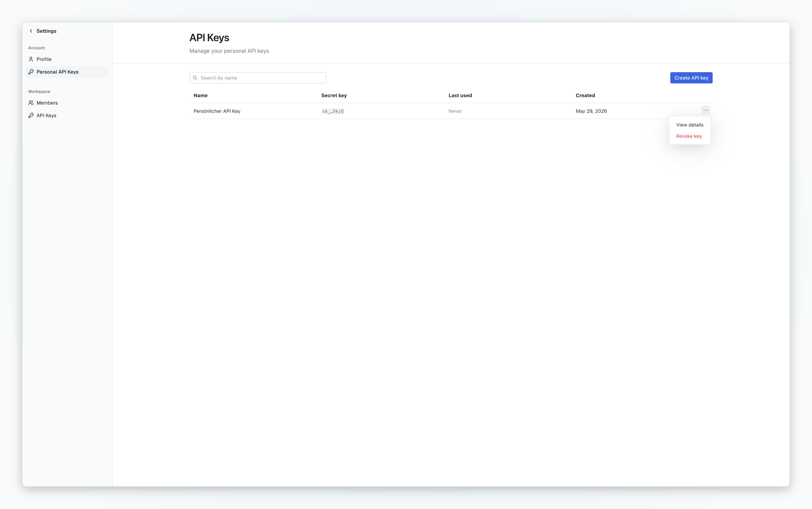Click the workspace API Keys key icon
This screenshot has width=812, height=509.
pos(31,115)
